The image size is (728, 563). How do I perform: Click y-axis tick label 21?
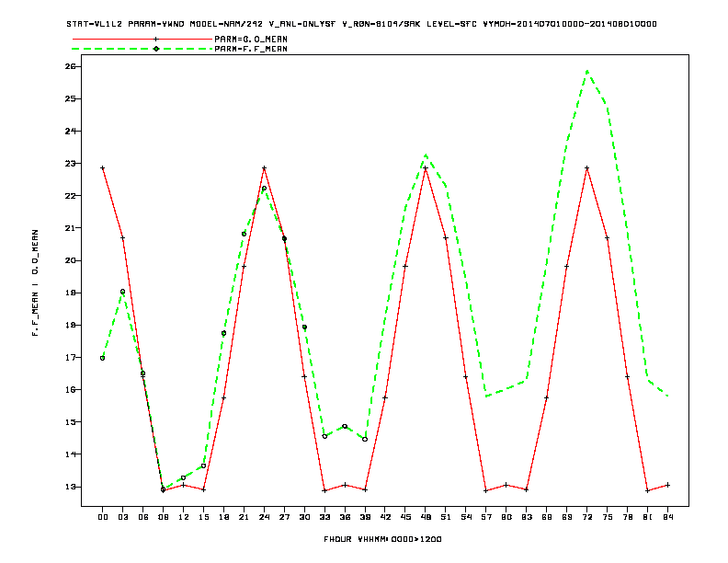pos(70,228)
